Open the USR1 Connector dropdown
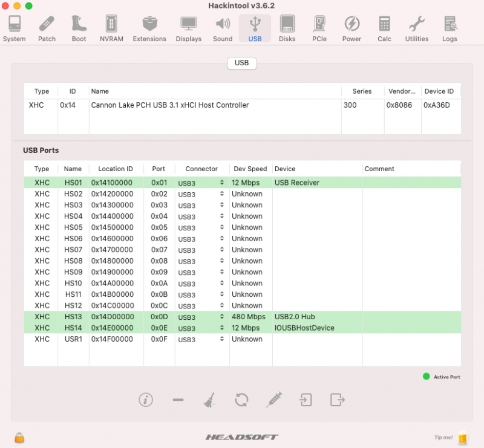 (201, 340)
